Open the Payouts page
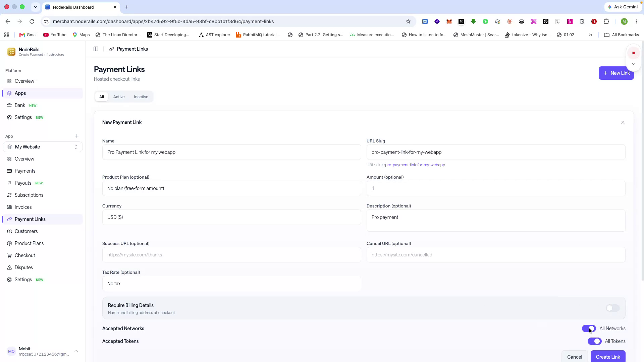 43,183
